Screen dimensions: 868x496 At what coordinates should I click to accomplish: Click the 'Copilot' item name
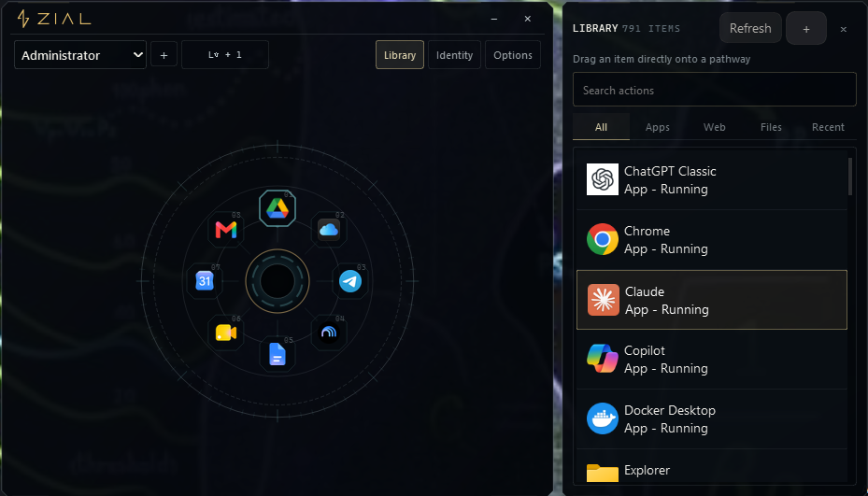[x=645, y=350]
